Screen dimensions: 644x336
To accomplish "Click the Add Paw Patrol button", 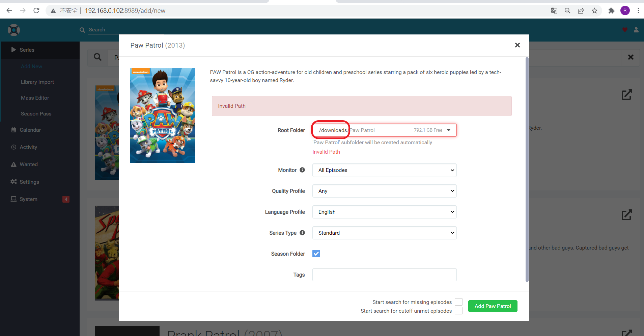I will tap(493, 306).
